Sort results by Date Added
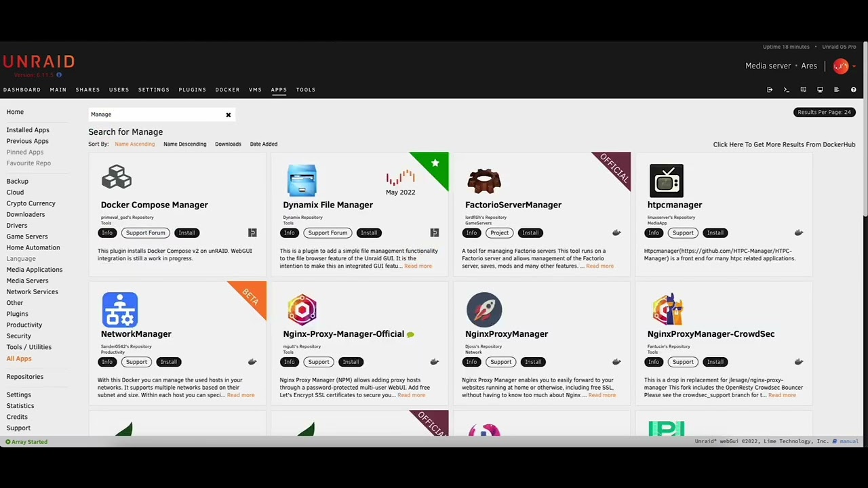The image size is (868, 488). (x=264, y=144)
